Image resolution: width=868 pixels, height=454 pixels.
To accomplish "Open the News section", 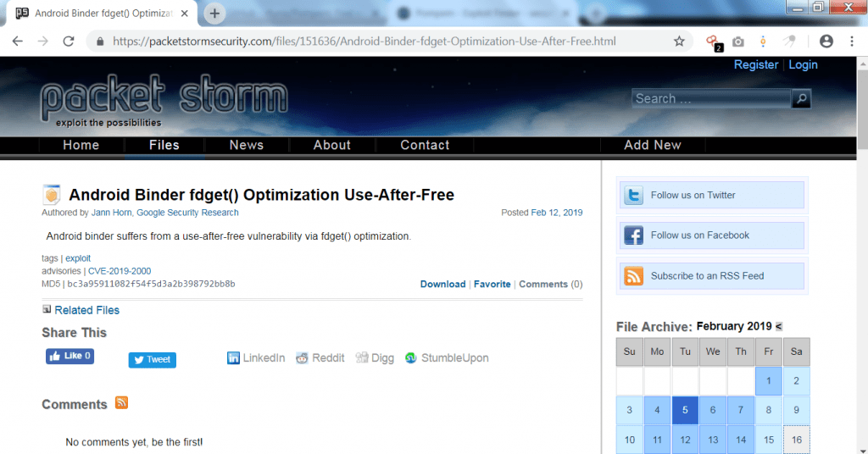I will pyautogui.click(x=247, y=145).
